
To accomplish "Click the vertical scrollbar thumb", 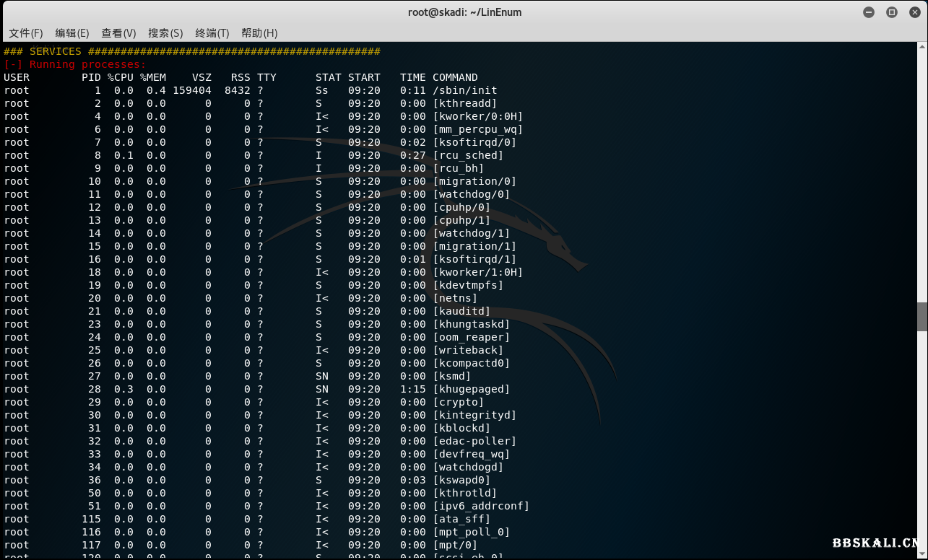I will [922, 316].
